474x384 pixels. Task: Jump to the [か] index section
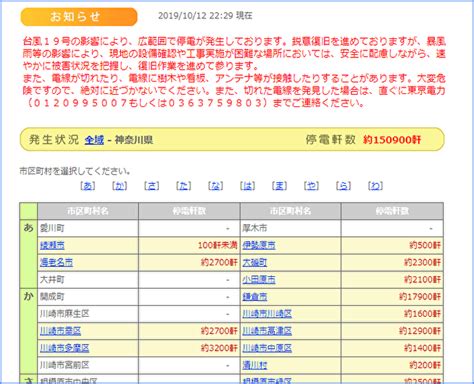[120, 186]
